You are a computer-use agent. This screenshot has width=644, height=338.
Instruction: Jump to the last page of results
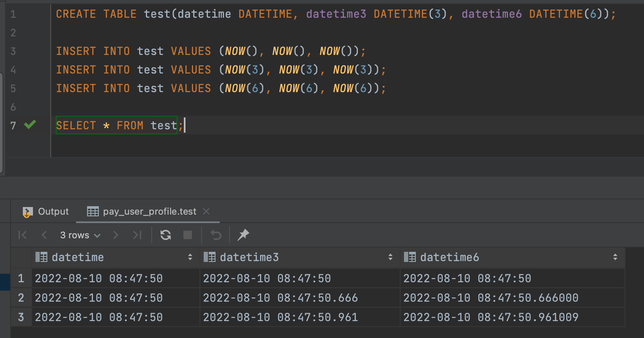point(137,235)
